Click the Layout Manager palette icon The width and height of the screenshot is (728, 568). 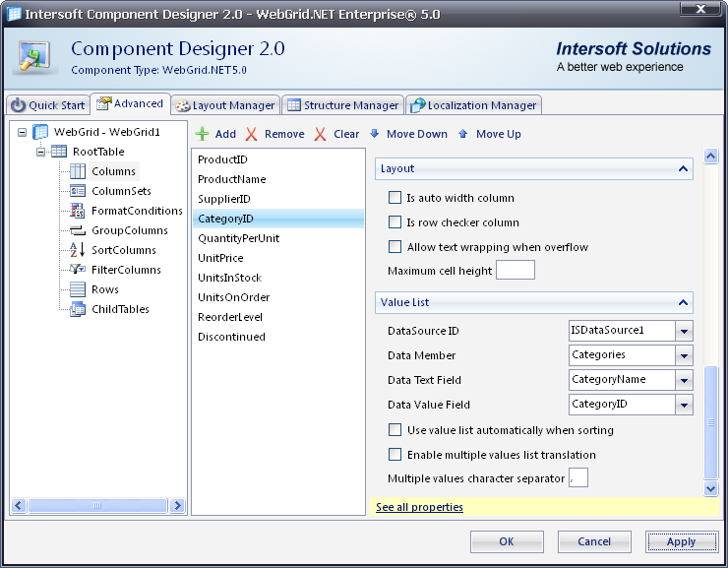pyautogui.click(x=182, y=106)
